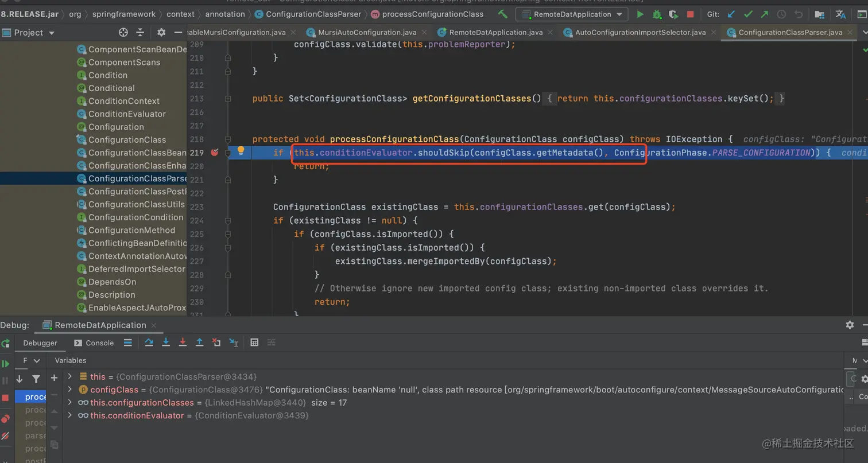868x463 pixels.
Task: Mute breakpoints icon in debug panel
Action: 5,436
